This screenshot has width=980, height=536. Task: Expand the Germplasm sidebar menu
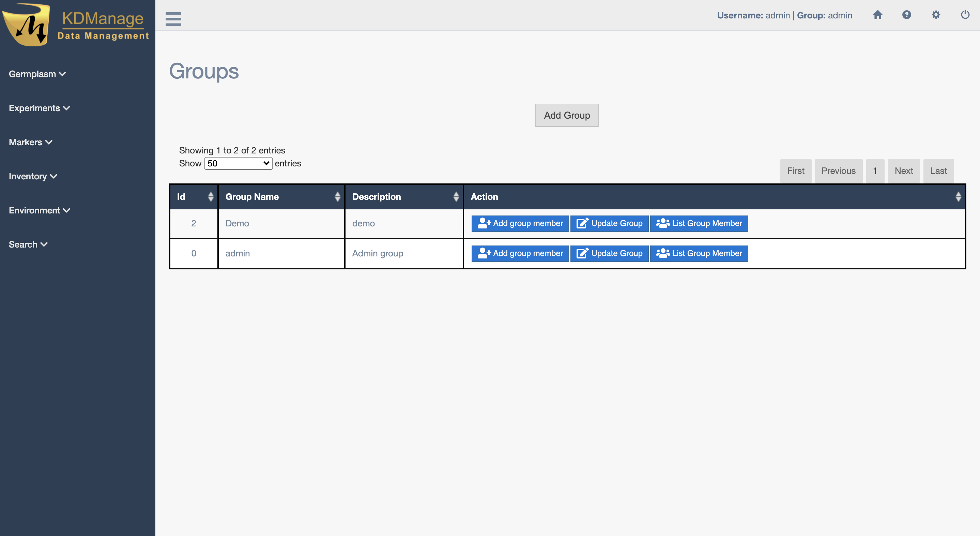[x=37, y=74]
